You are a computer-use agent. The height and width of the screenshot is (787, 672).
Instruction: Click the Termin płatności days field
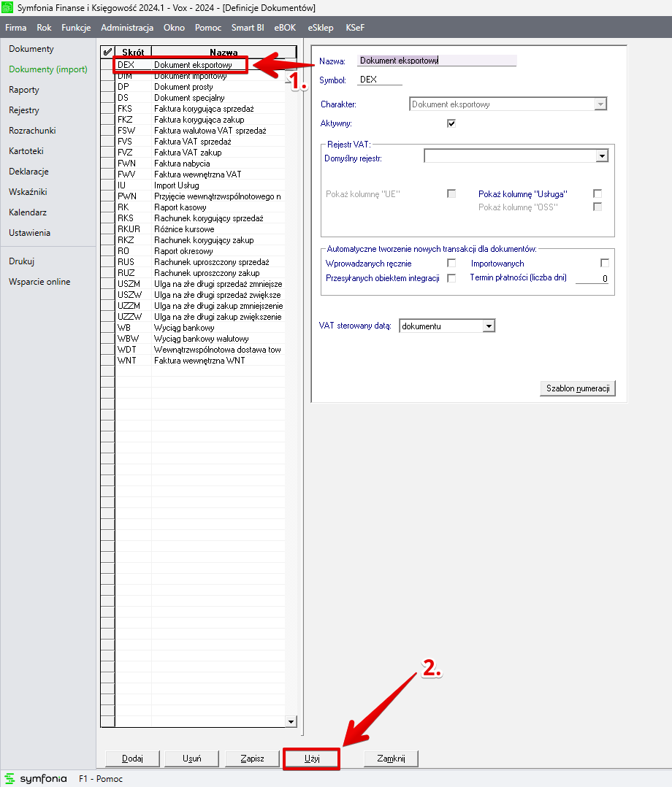pyautogui.click(x=592, y=278)
